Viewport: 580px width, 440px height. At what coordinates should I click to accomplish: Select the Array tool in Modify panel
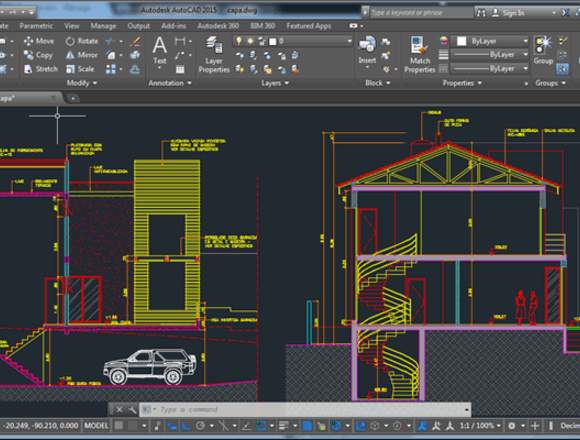[111, 69]
